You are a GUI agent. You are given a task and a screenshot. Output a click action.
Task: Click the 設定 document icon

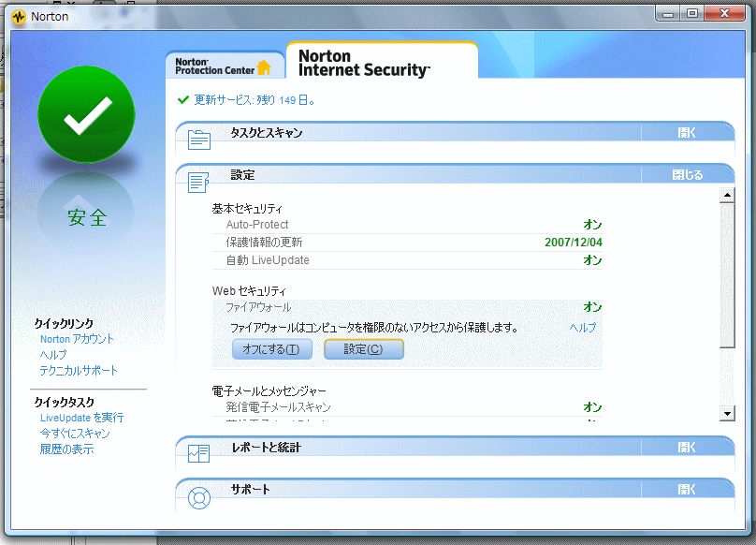coord(198,183)
